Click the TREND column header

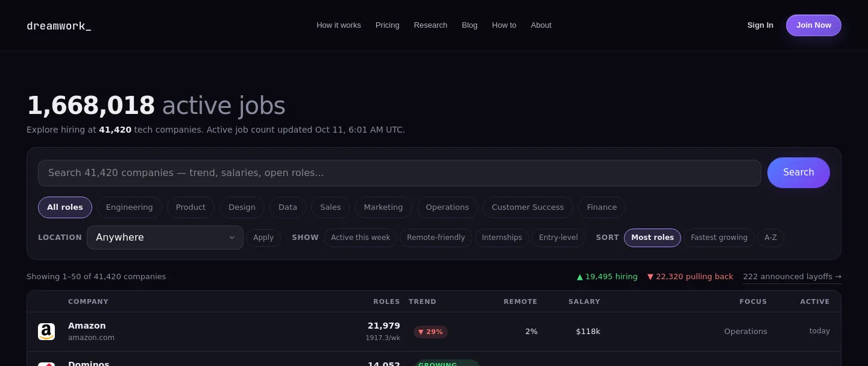pos(423,301)
